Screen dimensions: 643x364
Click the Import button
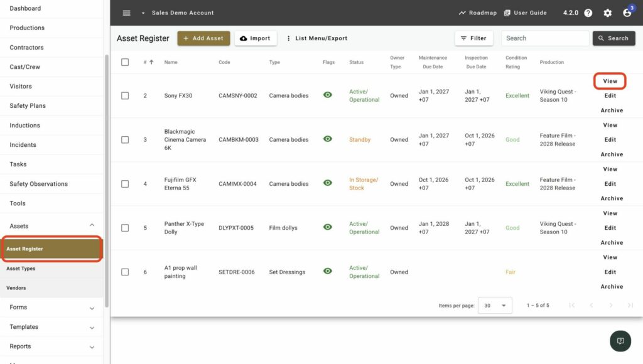click(256, 38)
